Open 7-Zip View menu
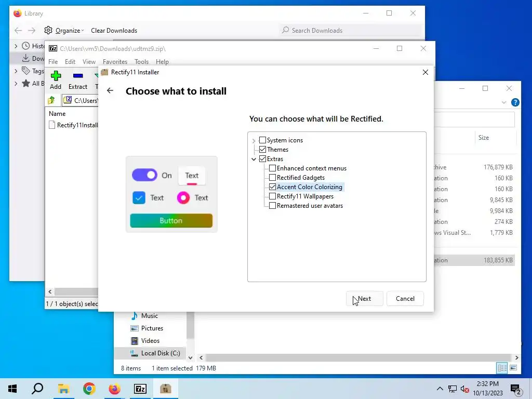This screenshot has width=532, height=399. click(89, 62)
